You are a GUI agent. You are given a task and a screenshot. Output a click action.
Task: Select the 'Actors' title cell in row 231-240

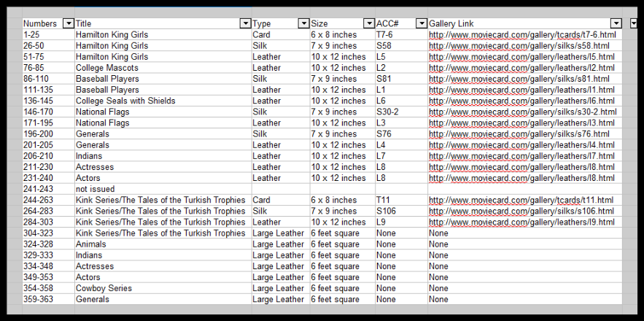coord(163,178)
